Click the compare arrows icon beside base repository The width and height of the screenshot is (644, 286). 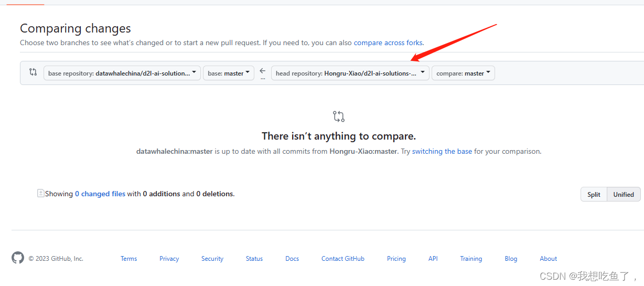coord(33,72)
